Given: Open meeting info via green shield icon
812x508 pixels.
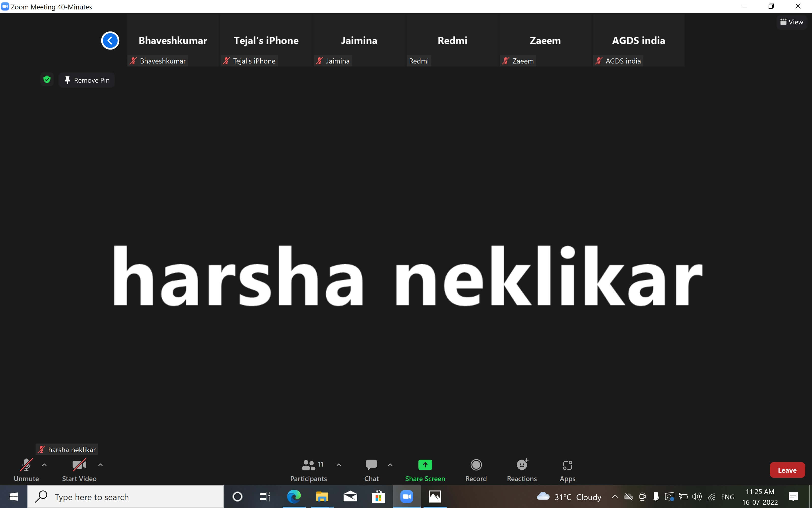Looking at the screenshot, I should pyautogui.click(x=47, y=80).
